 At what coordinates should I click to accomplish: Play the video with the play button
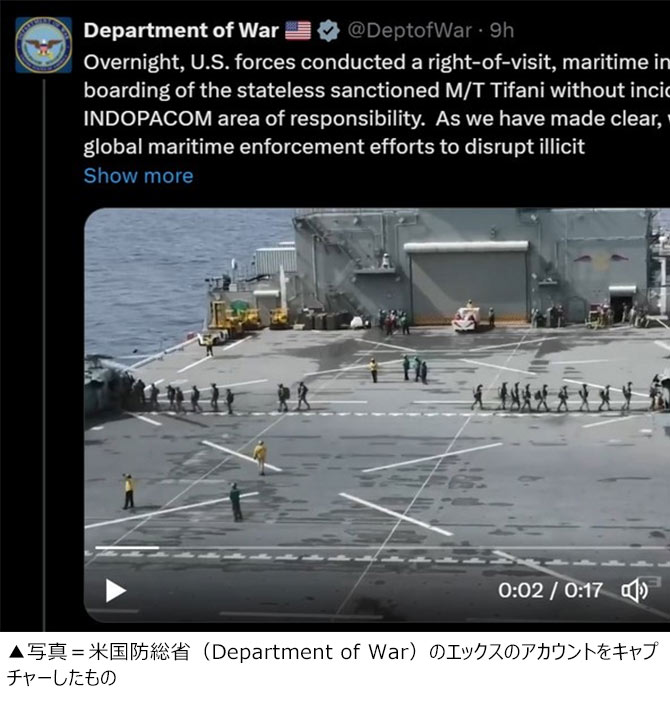(116, 590)
